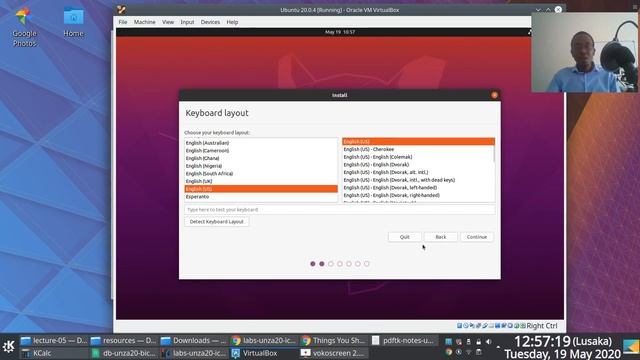Select English (South Africa) layout
Viewport: 640px width, 360px height.
(x=261, y=173)
